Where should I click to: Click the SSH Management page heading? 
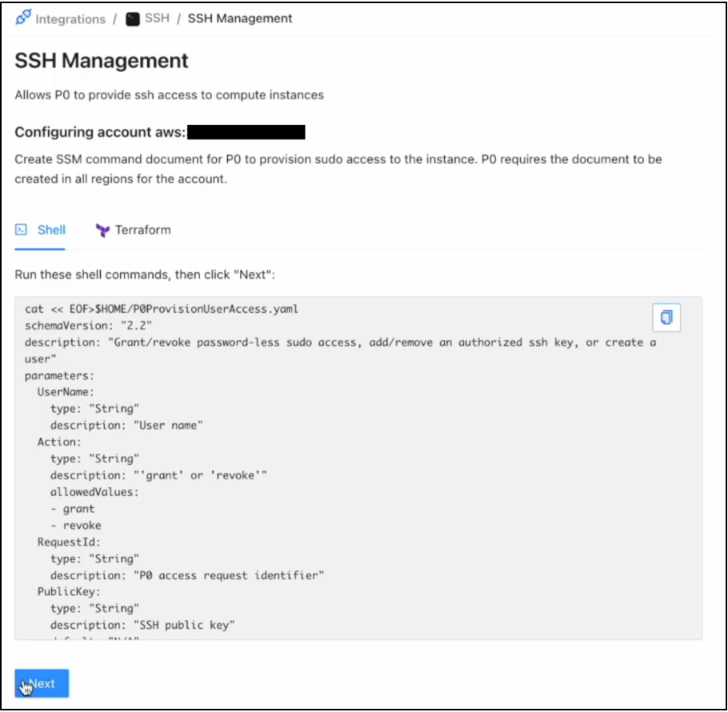(x=102, y=61)
